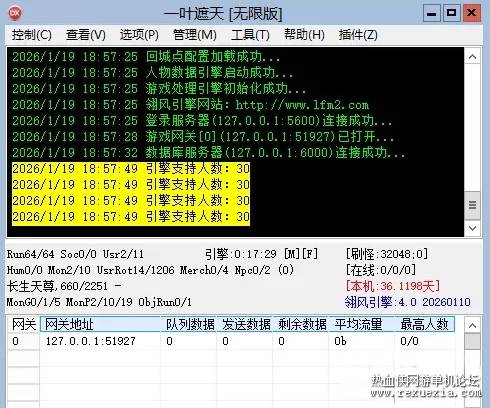This screenshot has height=408, width=490.
Task: Minimize the 一叶遮天 window
Action: tap(432, 13)
